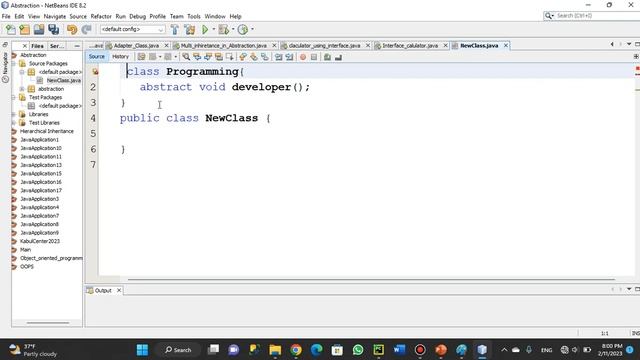Click the error hint glyph beside line 1

pos(95,72)
